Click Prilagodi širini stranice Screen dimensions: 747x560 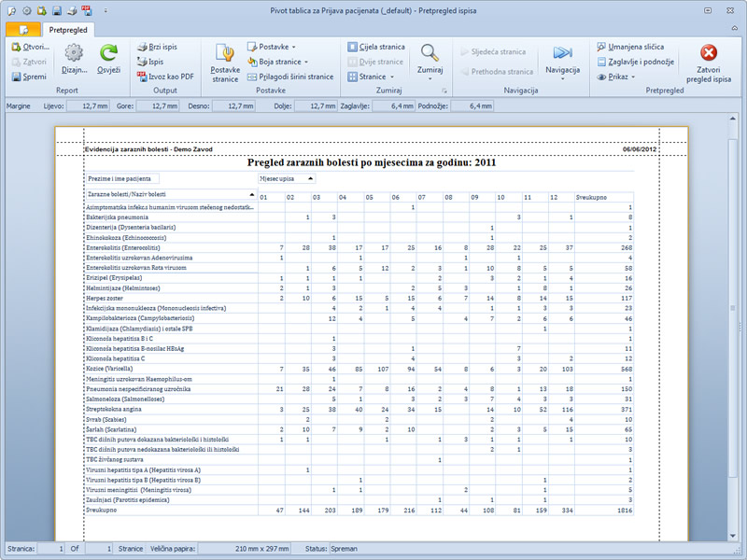click(x=290, y=77)
